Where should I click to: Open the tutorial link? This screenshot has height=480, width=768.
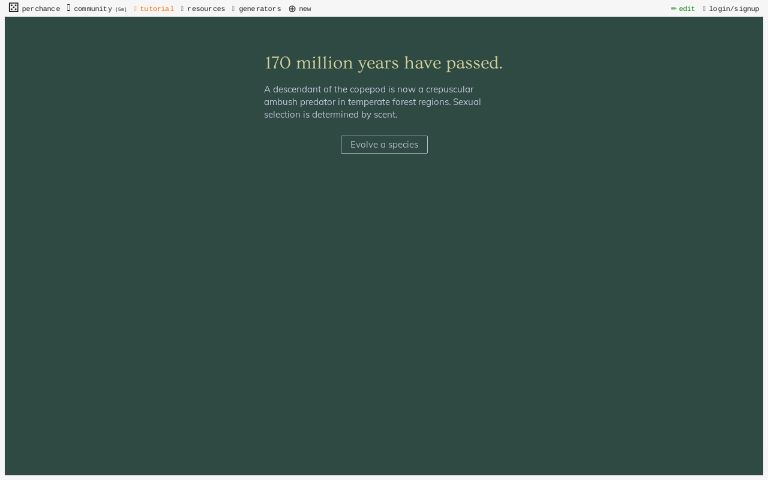pyautogui.click(x=156, y=9)
